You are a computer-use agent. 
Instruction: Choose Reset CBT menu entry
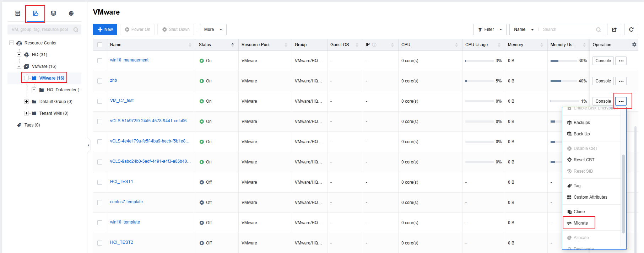[x=584, y=160]
